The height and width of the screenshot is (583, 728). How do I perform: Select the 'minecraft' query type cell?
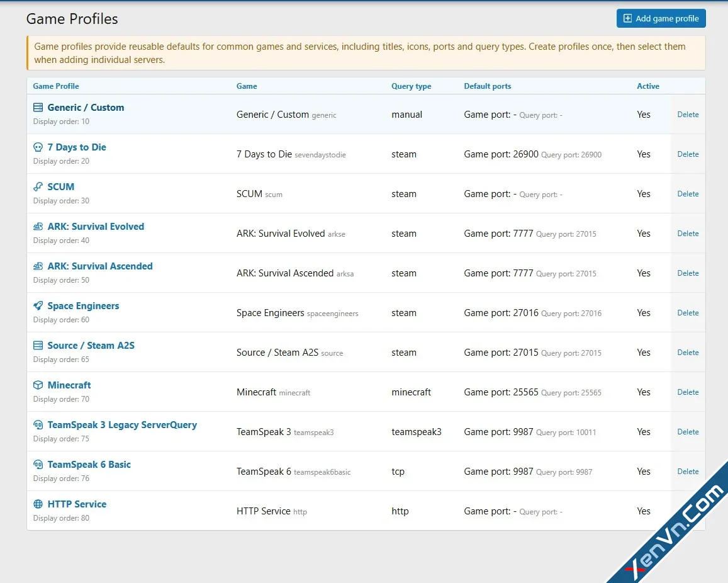pyautogui.click(x=411, y=392)
